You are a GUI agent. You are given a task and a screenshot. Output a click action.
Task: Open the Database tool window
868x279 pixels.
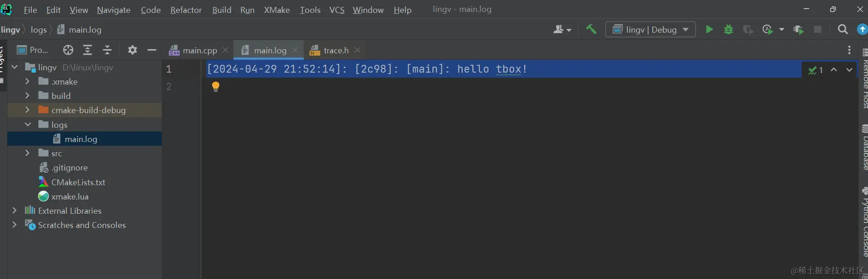point(864,147)
